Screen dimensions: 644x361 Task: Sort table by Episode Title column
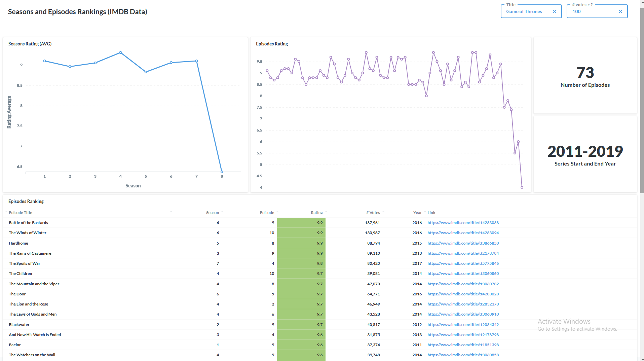tap(21, 213)
